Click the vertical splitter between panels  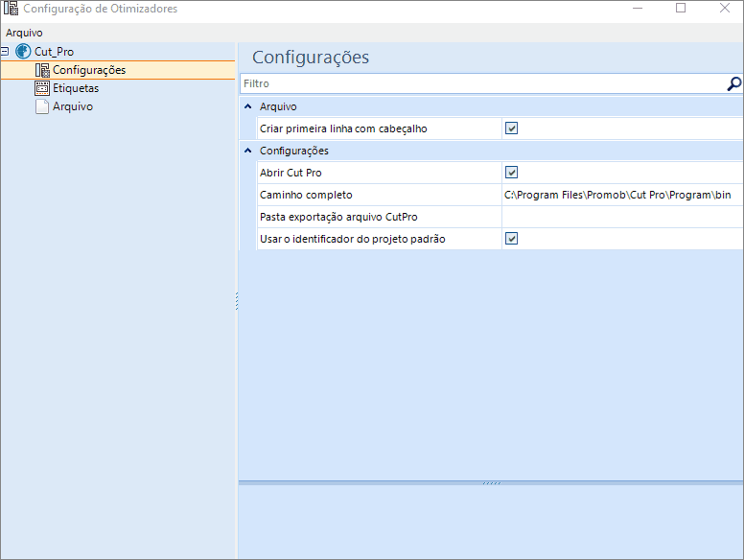tap(237, 301)
